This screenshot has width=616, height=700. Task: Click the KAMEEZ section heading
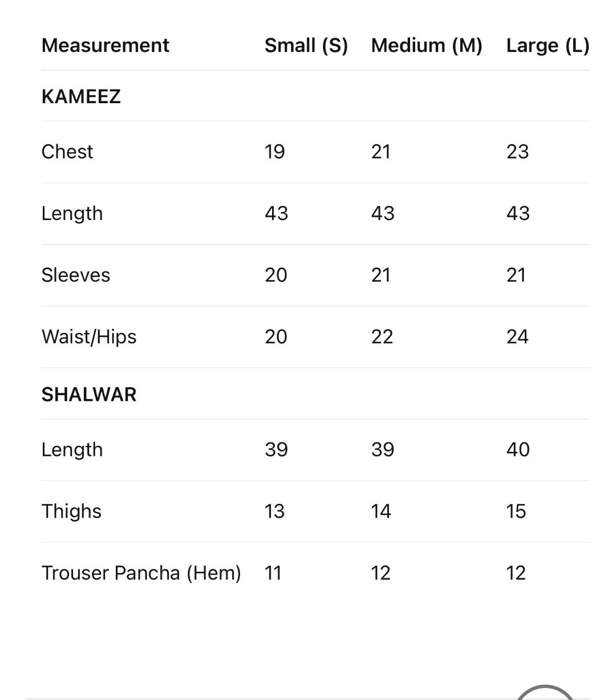[x=81, y=96]
